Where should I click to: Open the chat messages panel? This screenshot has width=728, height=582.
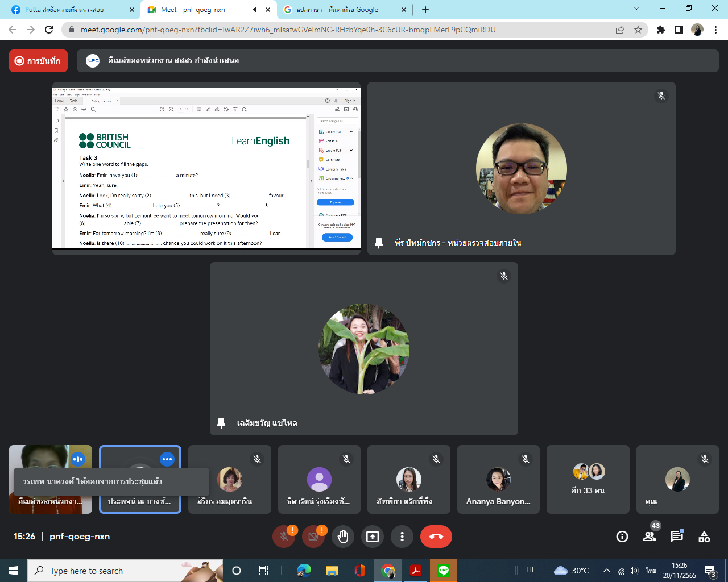(x=677, y=537)
